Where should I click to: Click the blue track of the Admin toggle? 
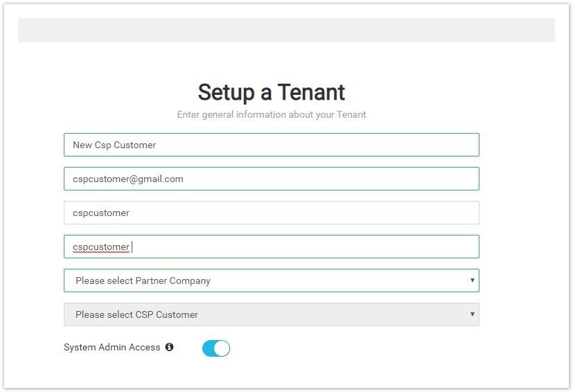pyautogui.click(x=208, y=348)
